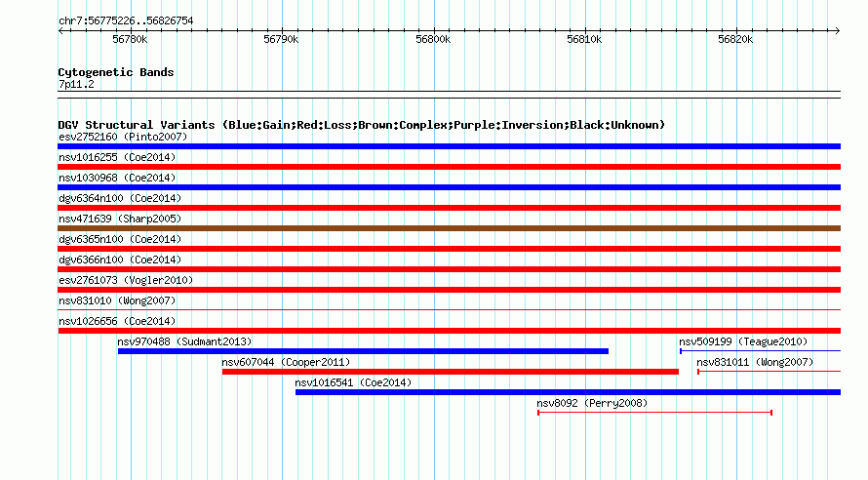Click the chr7:56775226..56826754 coordinate label
Image resolution: width=868 pixels, height=480 pixels.
(x=126, y=20)
